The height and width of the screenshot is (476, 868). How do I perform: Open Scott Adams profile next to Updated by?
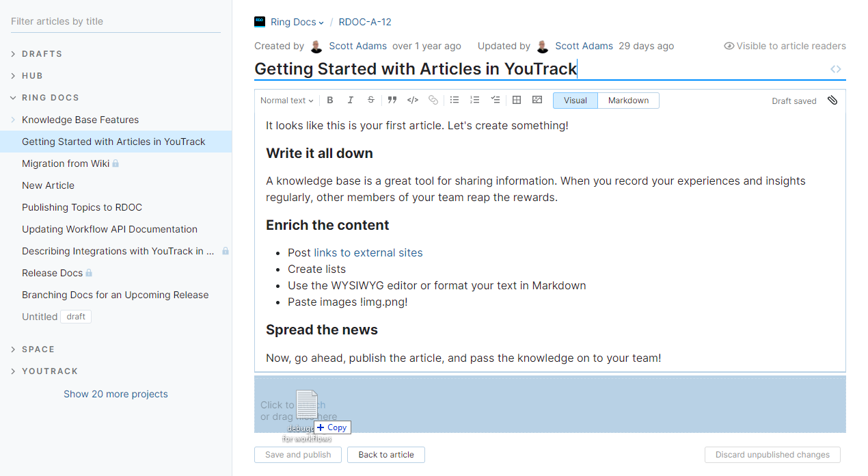click(x=584, y=46)
